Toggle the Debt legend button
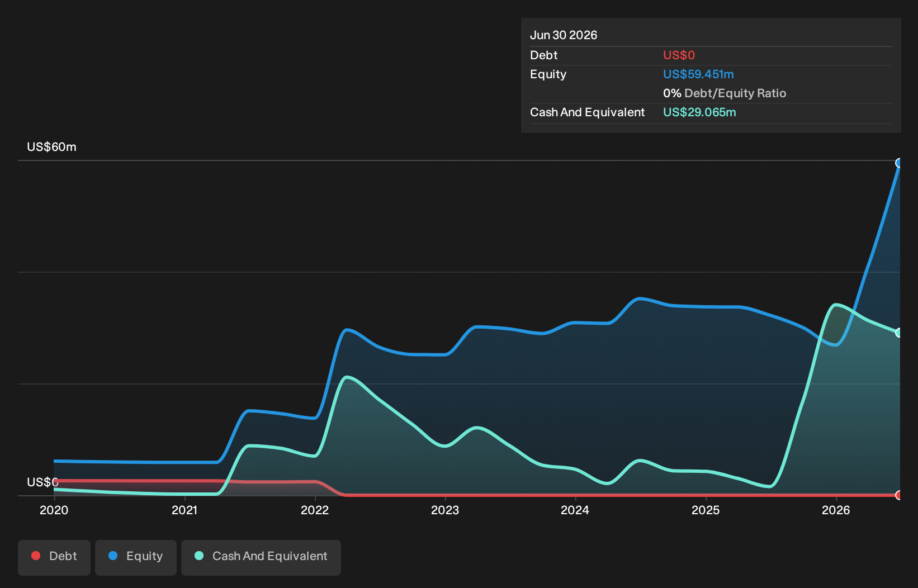The height and width of the screenshot is (588, 918). click(54, 557)
